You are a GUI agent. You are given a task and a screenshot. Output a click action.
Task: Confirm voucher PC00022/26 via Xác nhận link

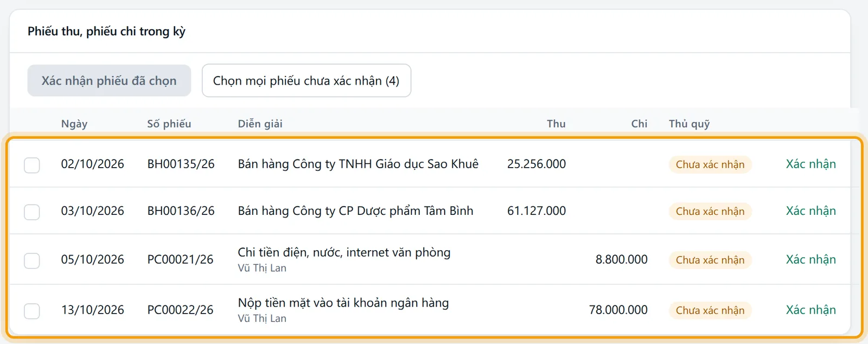coord(810,310)
